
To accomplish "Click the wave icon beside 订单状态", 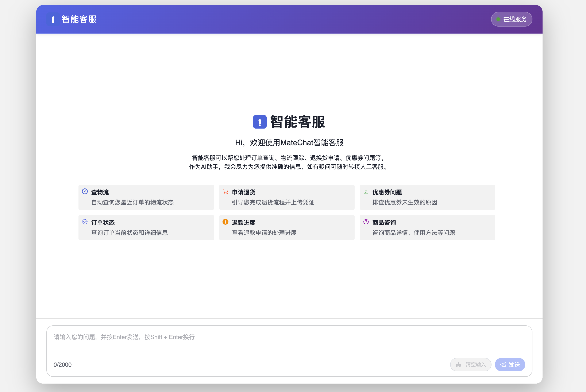I will pos(85,222).
